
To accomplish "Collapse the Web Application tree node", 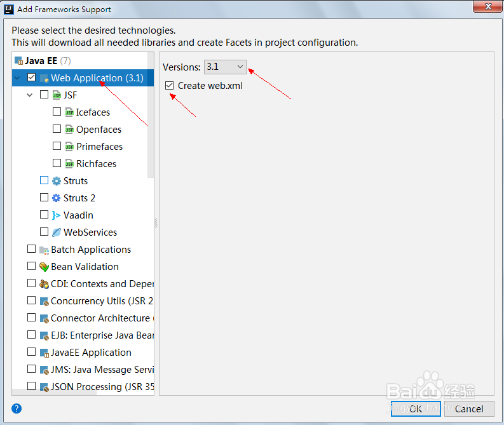I will pos(17,78).
